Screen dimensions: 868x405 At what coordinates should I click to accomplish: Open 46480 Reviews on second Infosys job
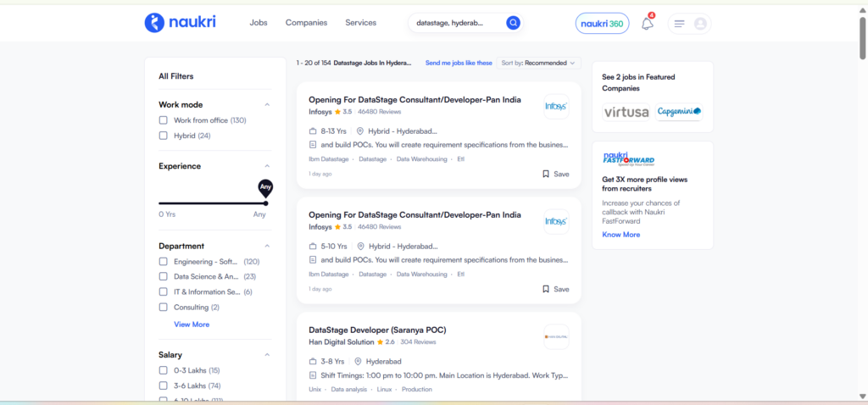(x=379, y=227)
